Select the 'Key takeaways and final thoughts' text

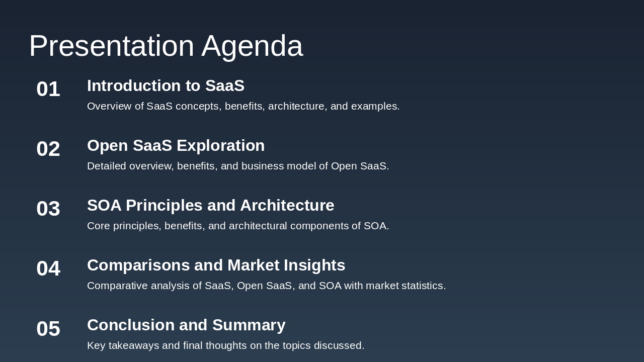225,346
